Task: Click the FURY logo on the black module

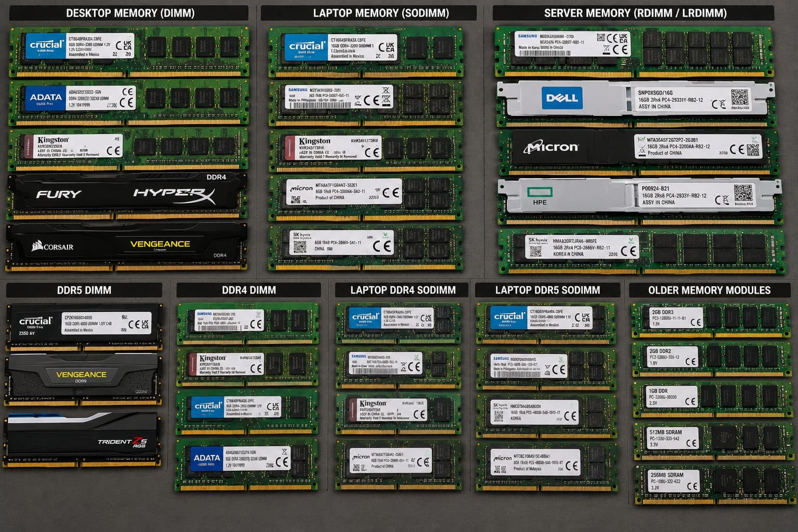Action: click(59, 194)
